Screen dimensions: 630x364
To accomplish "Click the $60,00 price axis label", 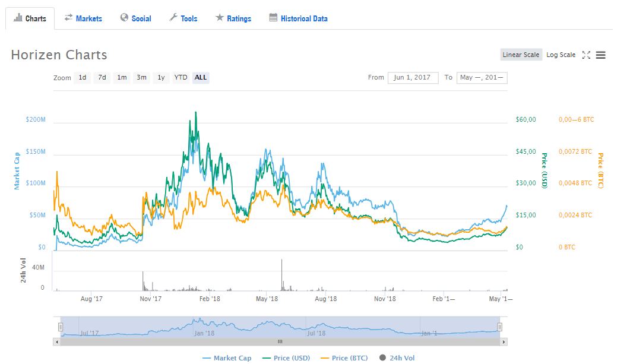I will [526, 120].
